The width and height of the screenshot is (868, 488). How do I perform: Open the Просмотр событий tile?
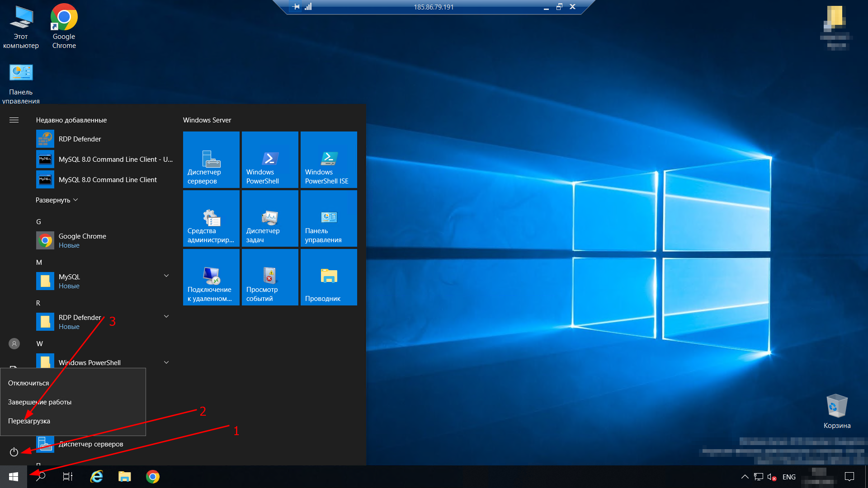[x=270, y=277]
